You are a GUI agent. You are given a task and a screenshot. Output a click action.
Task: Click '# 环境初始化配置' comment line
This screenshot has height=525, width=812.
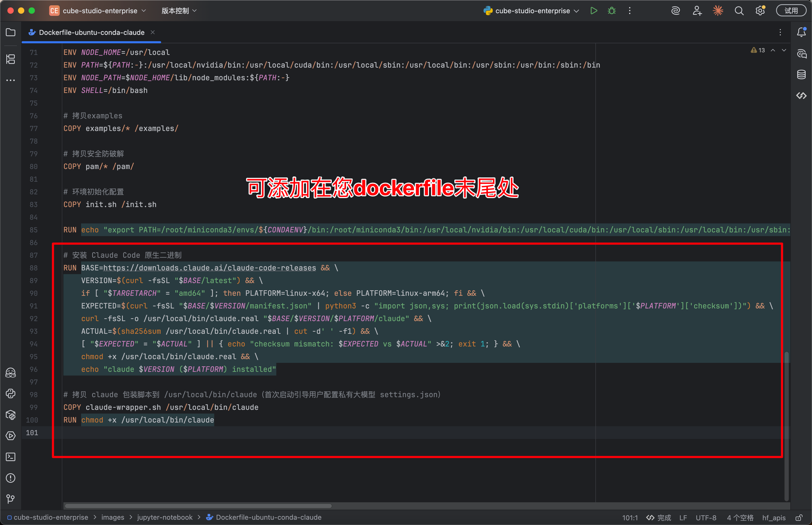(x=94, y=192)
